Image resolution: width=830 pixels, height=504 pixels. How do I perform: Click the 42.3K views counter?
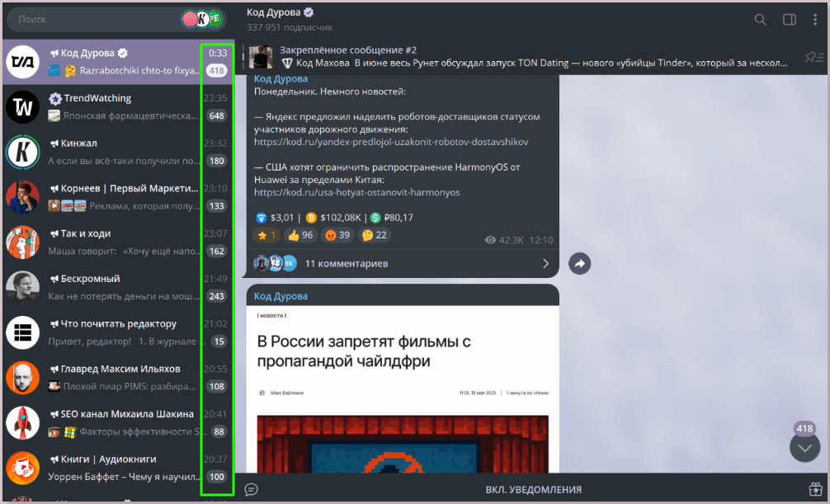pos(504,240)
